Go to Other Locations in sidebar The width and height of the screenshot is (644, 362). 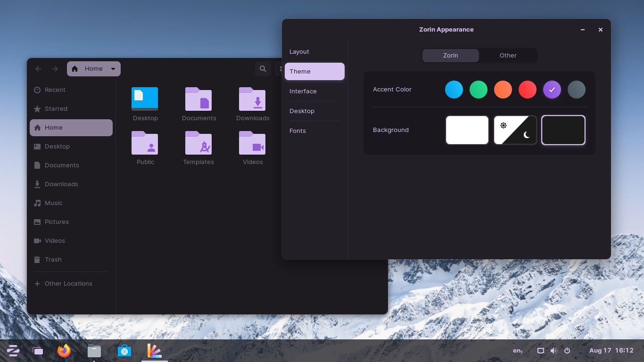pyautogui.click(x=68, y=284)
